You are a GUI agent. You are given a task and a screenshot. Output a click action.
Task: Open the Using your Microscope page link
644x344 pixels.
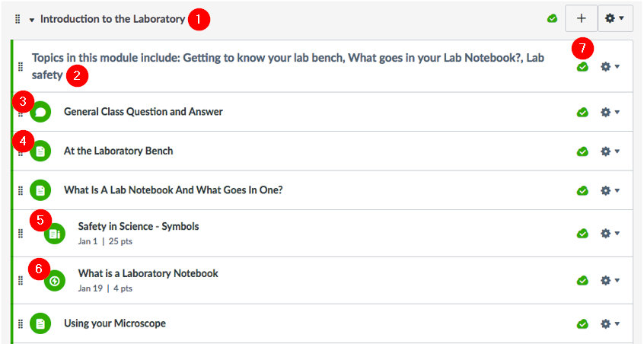pos(115,323)
